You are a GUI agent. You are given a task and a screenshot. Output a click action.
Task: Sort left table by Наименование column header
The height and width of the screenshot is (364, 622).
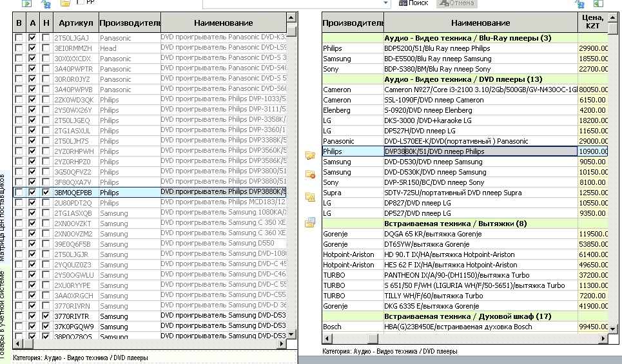(223, 23)
